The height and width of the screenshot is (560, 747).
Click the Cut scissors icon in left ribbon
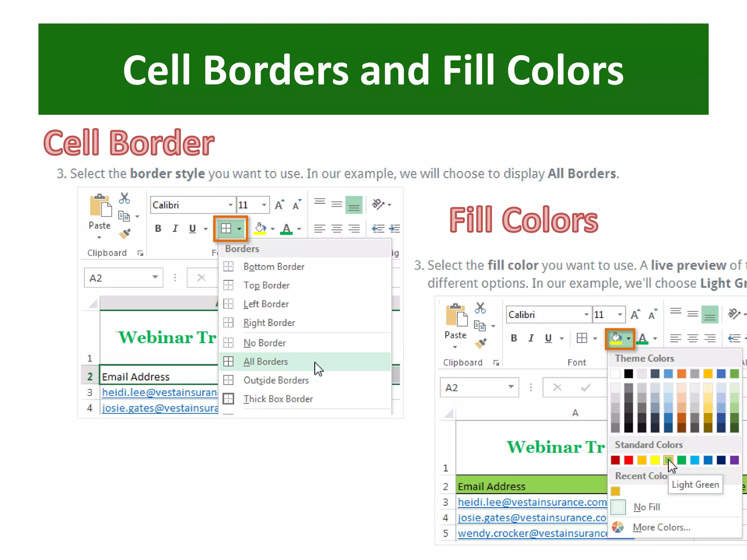click(124, 198)
